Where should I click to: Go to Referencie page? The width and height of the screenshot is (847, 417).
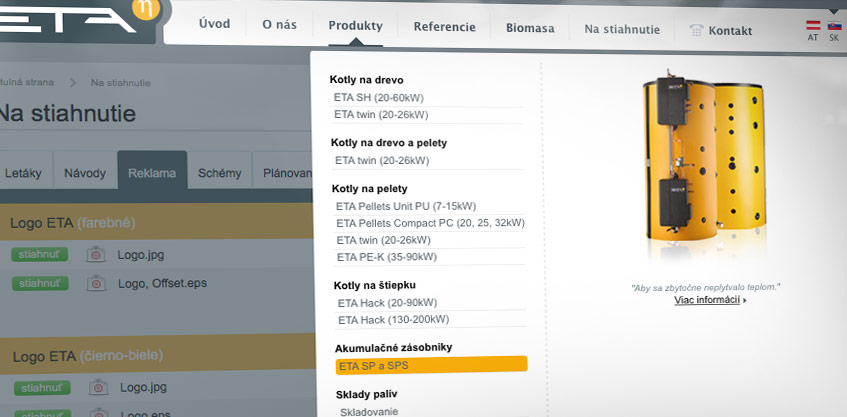[445, 27]
